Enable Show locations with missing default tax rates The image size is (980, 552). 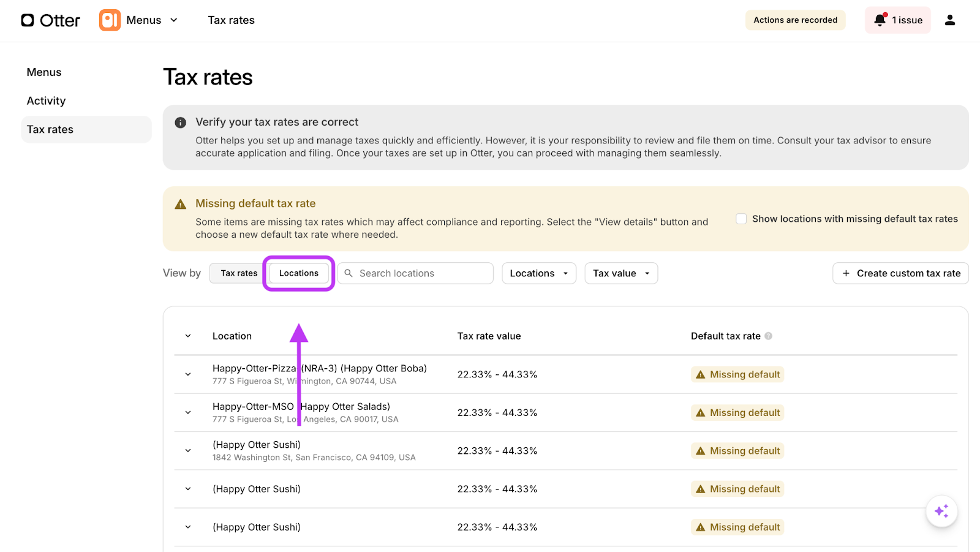click(x=741, y=219)
